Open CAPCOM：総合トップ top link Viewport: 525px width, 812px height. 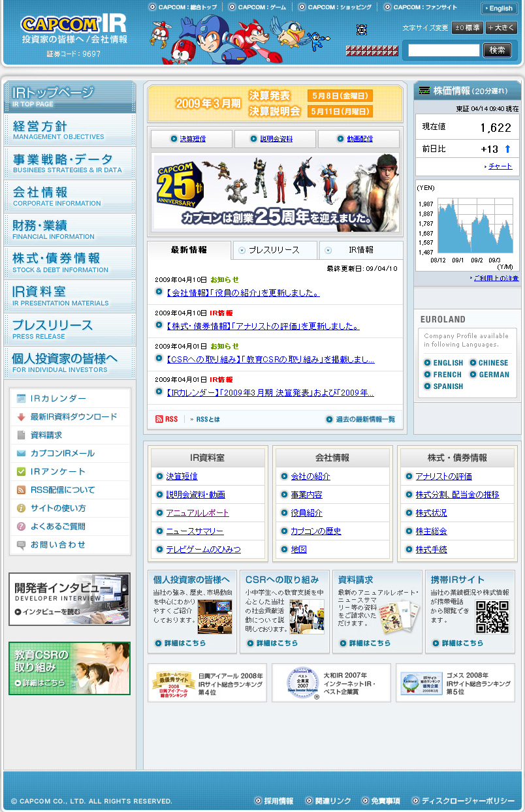click(x=183, y=7)
